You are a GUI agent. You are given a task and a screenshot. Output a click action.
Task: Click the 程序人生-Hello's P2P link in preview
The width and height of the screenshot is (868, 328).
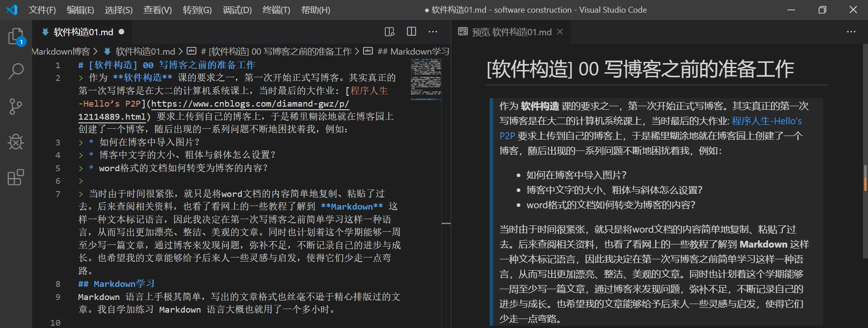651,128
